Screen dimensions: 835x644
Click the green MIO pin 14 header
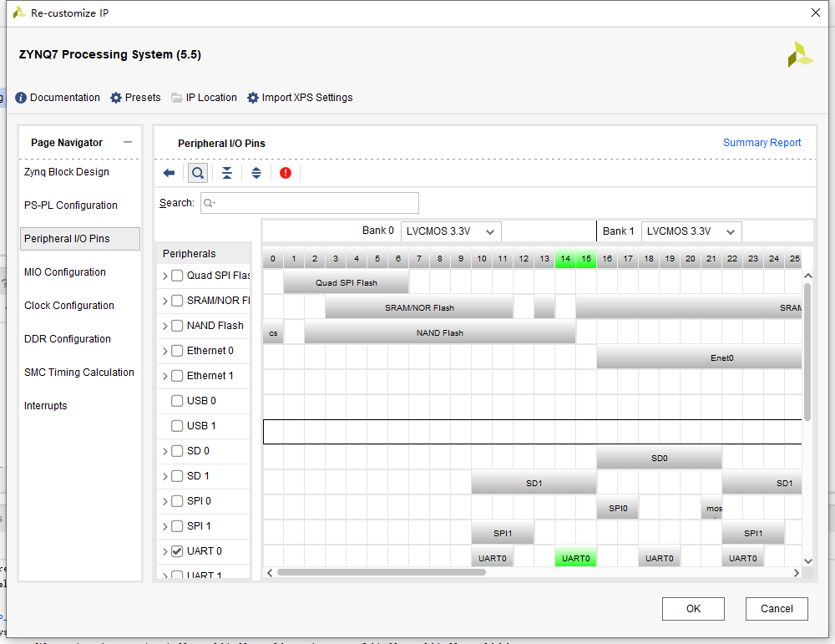pyautogui.click(x=565, y=259)
